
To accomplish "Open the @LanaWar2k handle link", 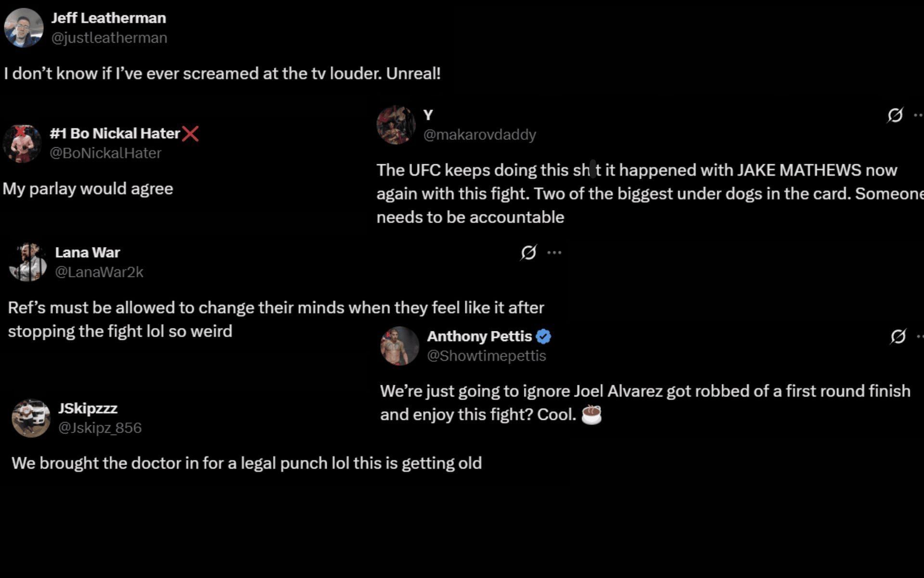I will (x=99, y=272).
